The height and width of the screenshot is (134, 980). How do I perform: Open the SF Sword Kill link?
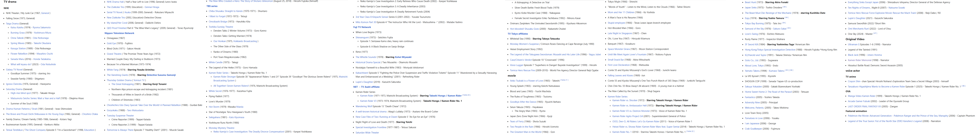pos(752,45)
